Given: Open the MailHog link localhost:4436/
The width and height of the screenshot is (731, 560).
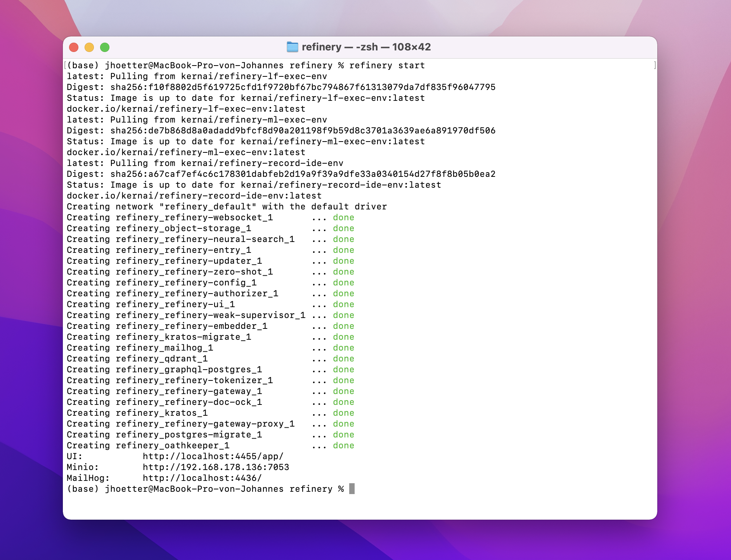Looking at the screenshot, I should (x=202, y=478).
